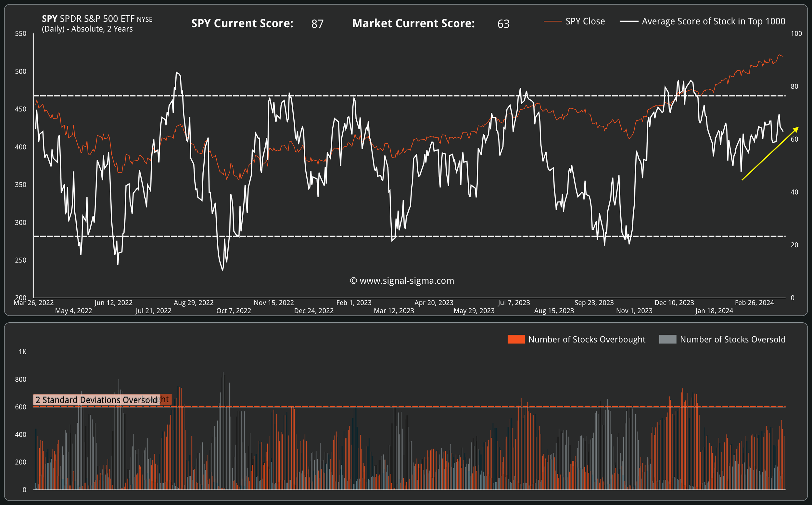The height and width of the screenshot is (505, 812).
Task: Click the 800 label on the lower chart
Action: click(21, 379)
